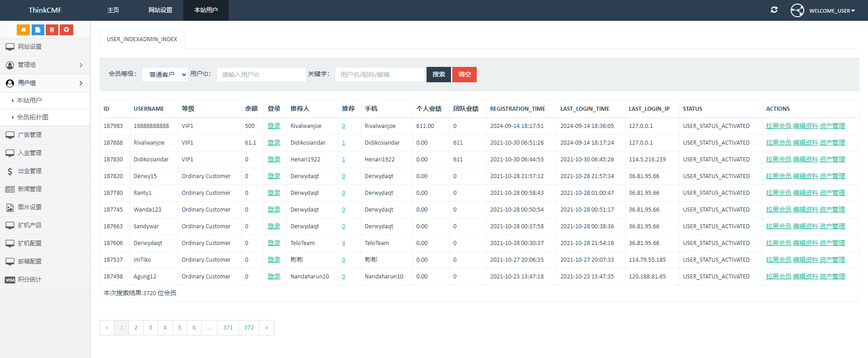Image resolution: width=868 pixels, height=358 pixels.
Task: Go to page 372 in pagination
Action: 249,328
